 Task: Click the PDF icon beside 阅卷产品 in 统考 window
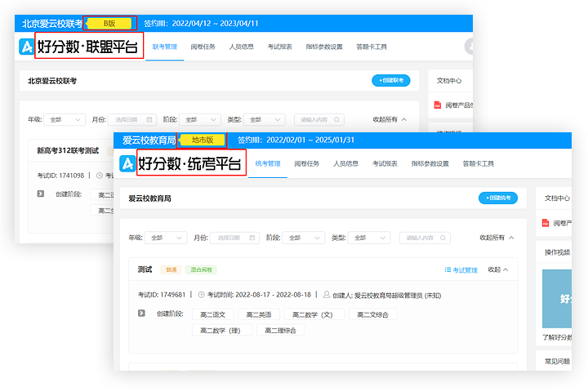pos(546,222)
